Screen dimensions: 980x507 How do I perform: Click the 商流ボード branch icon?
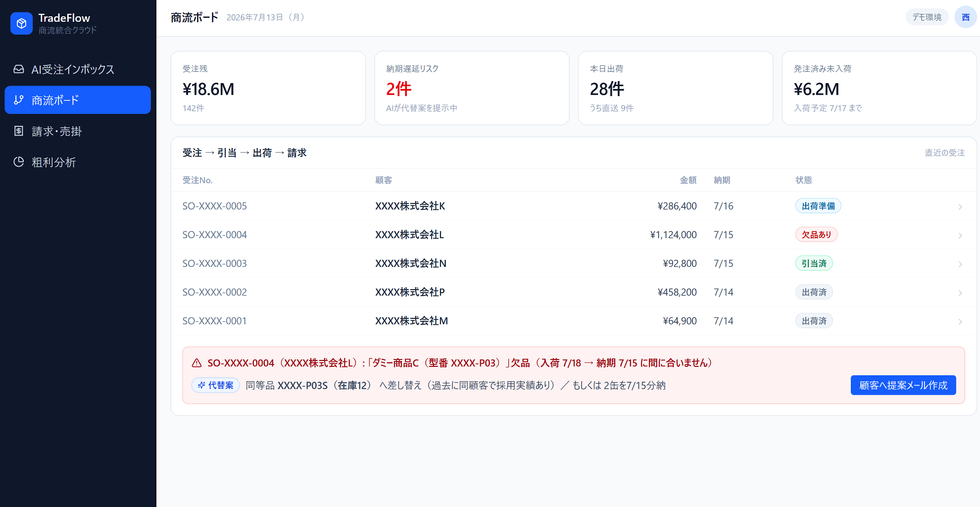pos(19,100)
